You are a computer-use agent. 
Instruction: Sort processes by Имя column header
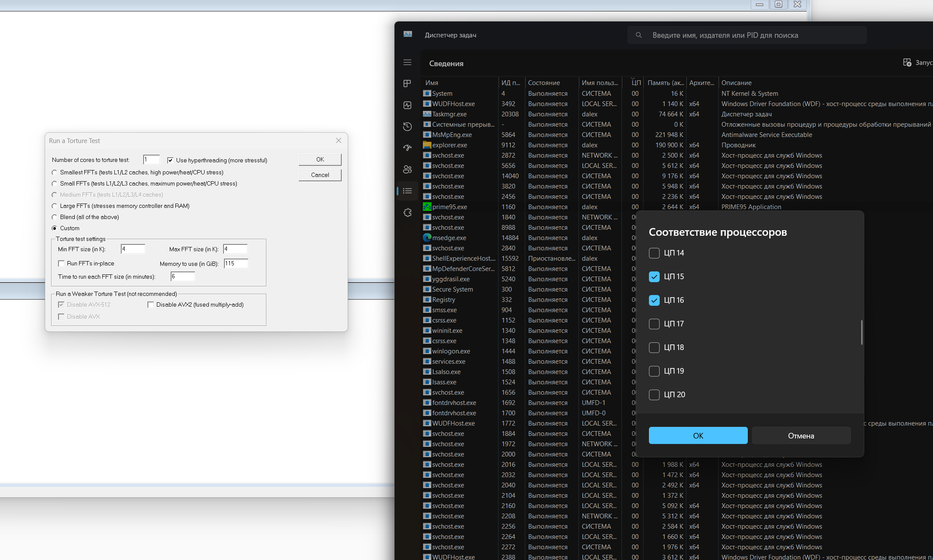pyautogui.click(x=432, y=83)
